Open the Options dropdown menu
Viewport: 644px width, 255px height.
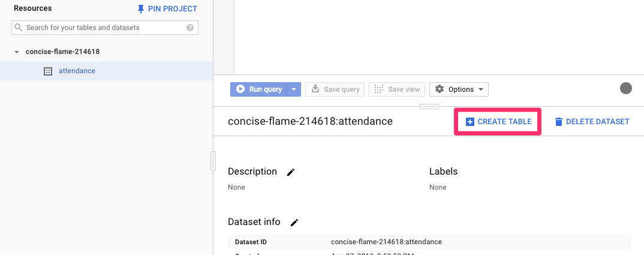(x=459, y=89)
